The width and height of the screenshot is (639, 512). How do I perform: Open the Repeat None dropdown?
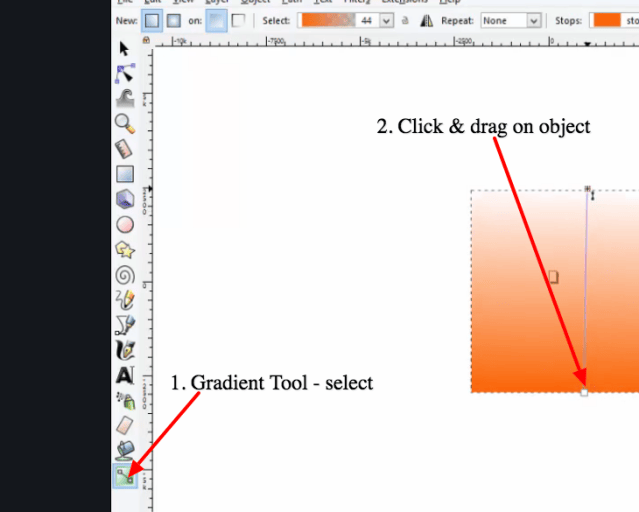(510, 20)
